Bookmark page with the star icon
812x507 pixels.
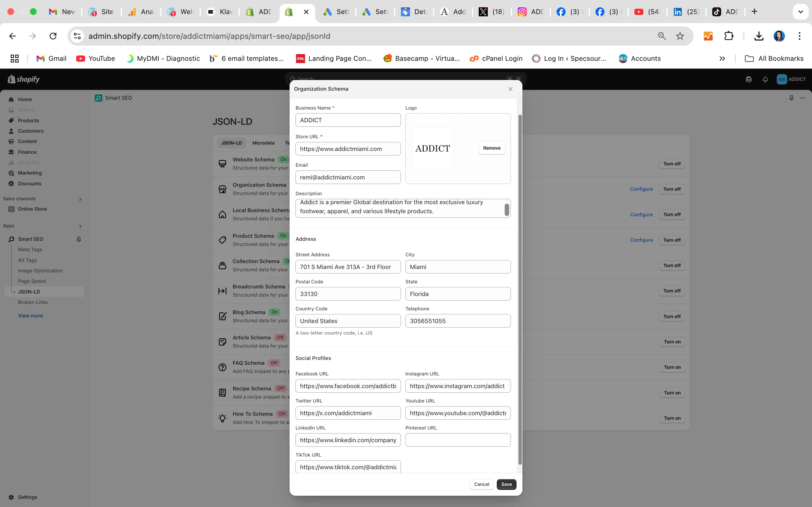[680, 36]
